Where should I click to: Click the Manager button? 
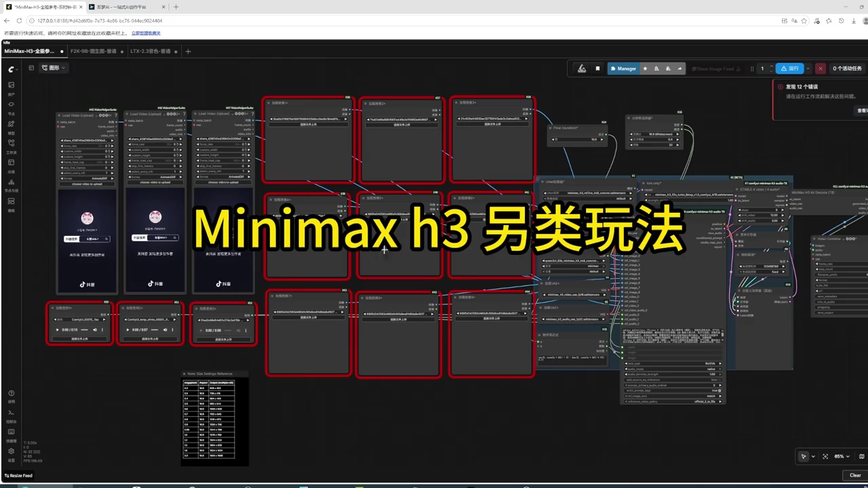[623, 68]
